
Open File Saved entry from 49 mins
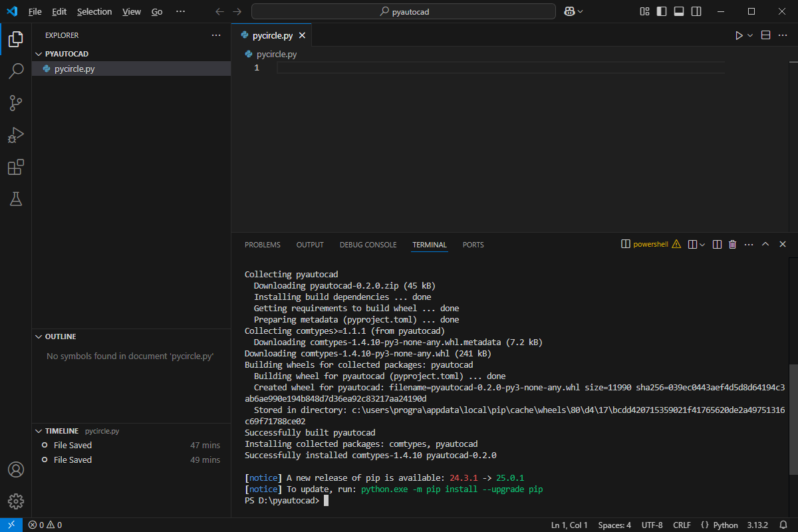pyautogui.click(x=131, y=460)
